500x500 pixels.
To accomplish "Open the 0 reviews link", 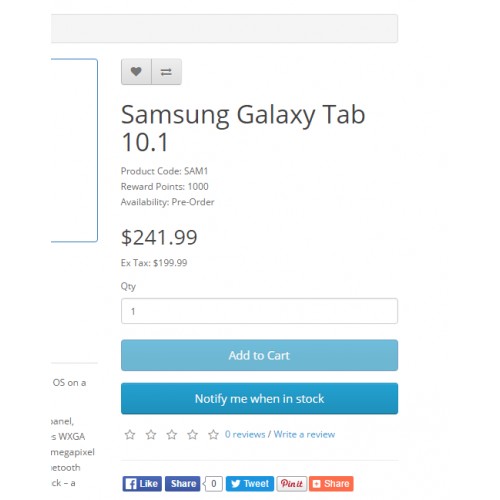I will (245, 434).
